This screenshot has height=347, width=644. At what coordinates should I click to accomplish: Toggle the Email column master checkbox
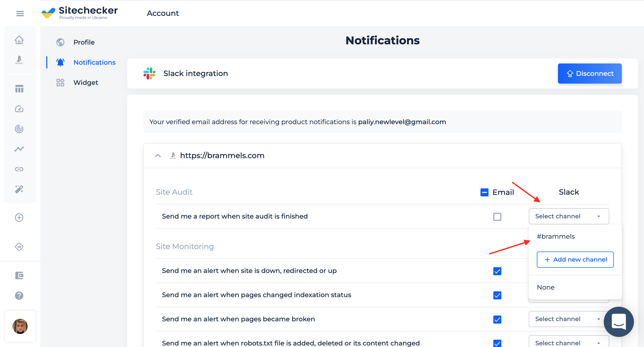click(485, 192)
